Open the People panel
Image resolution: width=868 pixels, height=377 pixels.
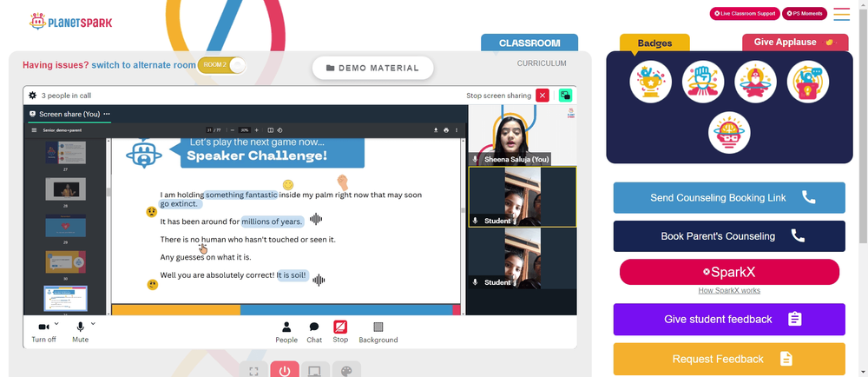click(286, 332)
